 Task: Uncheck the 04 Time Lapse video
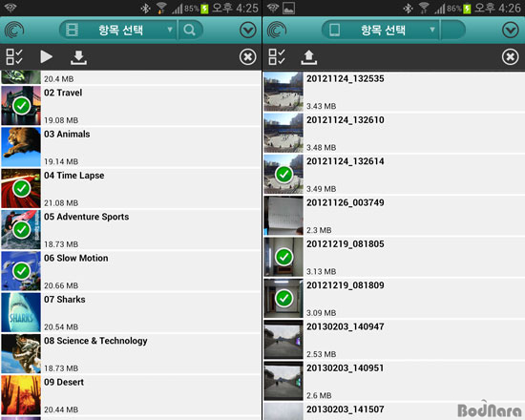(x=21, y=189)
